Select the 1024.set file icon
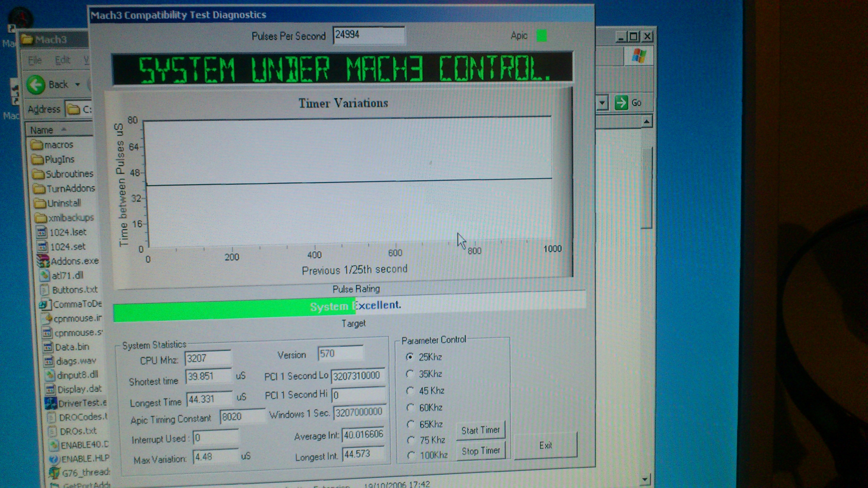Screen dimensions: 868x488 point(43,247)
